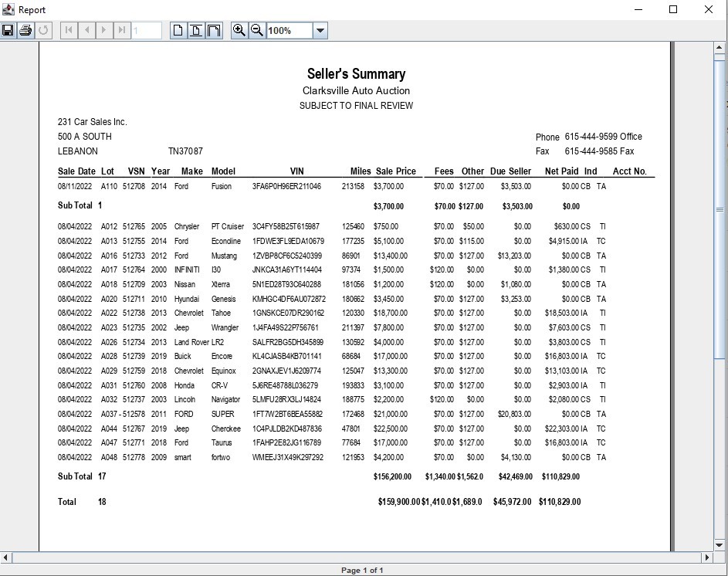Go to previous page of the report

(86, 30)
